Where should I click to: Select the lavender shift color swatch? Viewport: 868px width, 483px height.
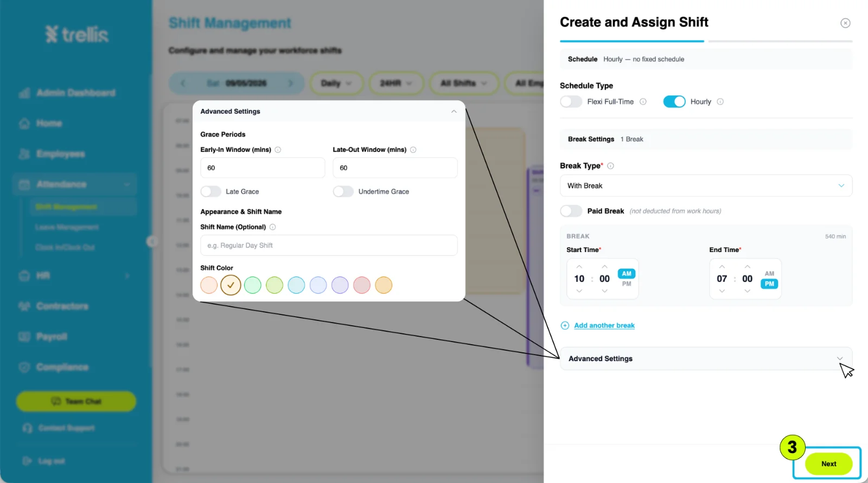click(x=340, y=285)
